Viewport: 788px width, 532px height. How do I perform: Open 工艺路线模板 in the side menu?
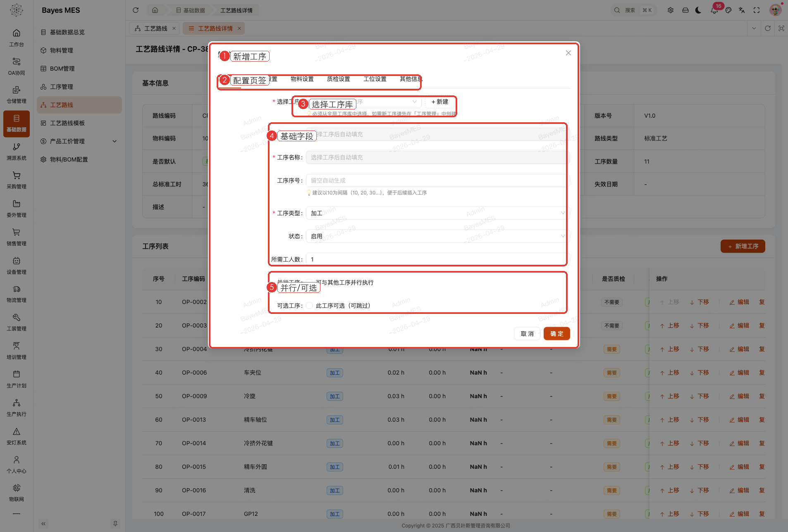pyautogui.click(x=79, y=123)
